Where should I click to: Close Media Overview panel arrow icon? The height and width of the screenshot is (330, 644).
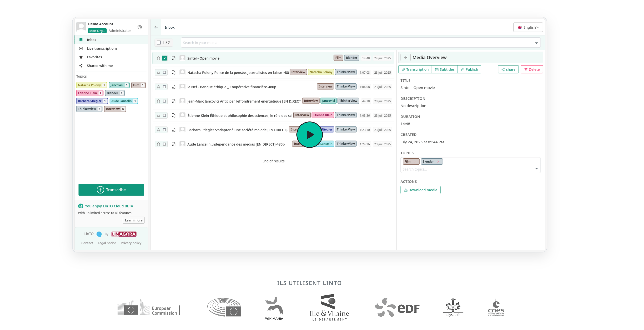[x=405, y=57]
